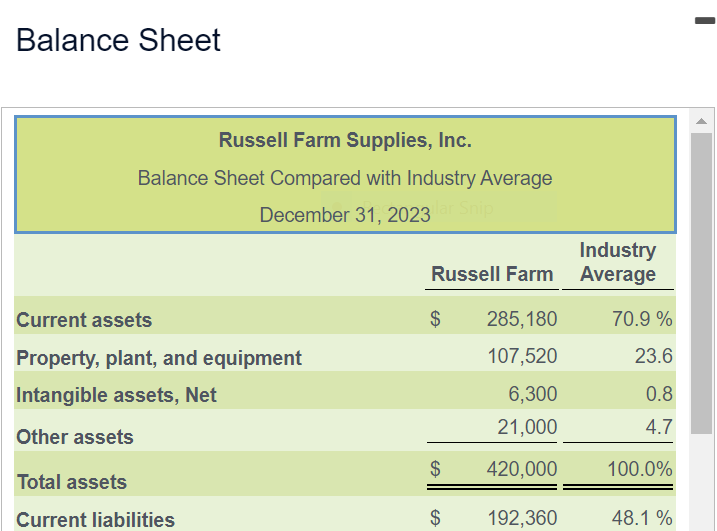Click the 'Current liabilities' row label
Viewport: 717px width, 531px height.
[x=96, y=520]
